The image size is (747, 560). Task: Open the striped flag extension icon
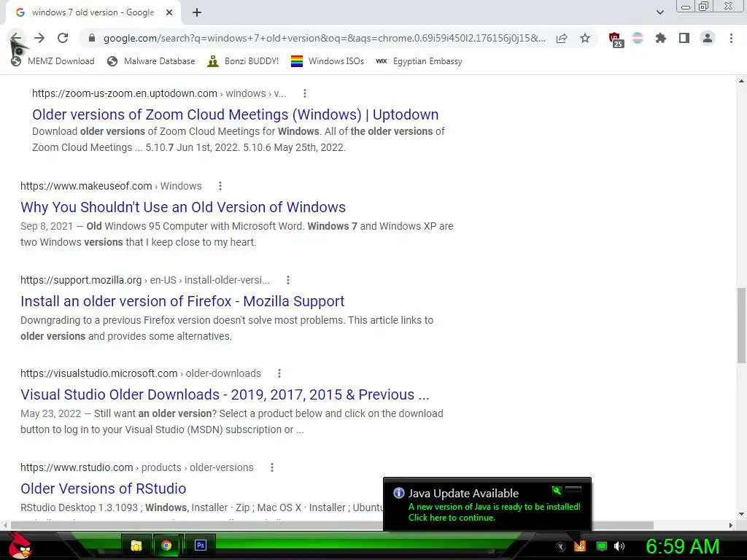click(638, 38)
